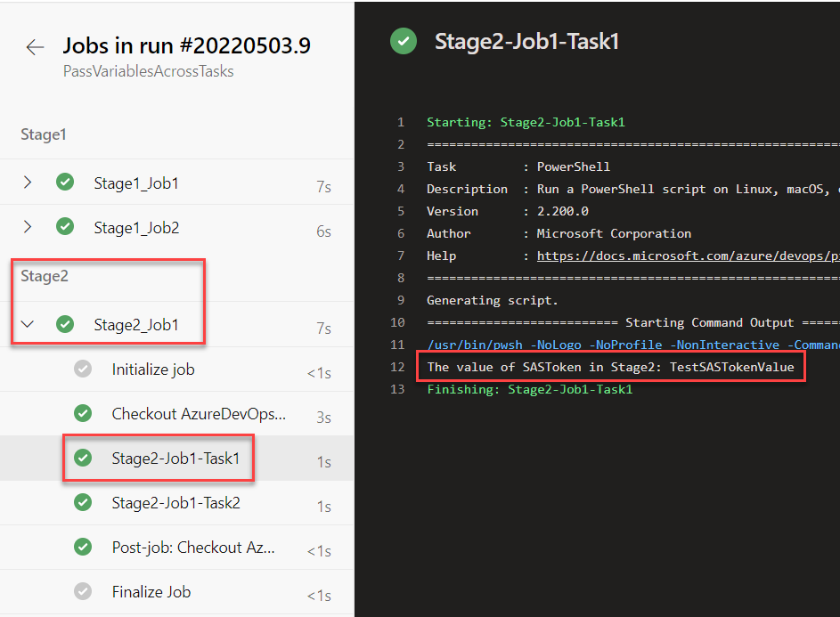This screenshot has height=617, width=840.
Task: Open the Checkout AzureDevOps... step
Action: pos(176,413)
